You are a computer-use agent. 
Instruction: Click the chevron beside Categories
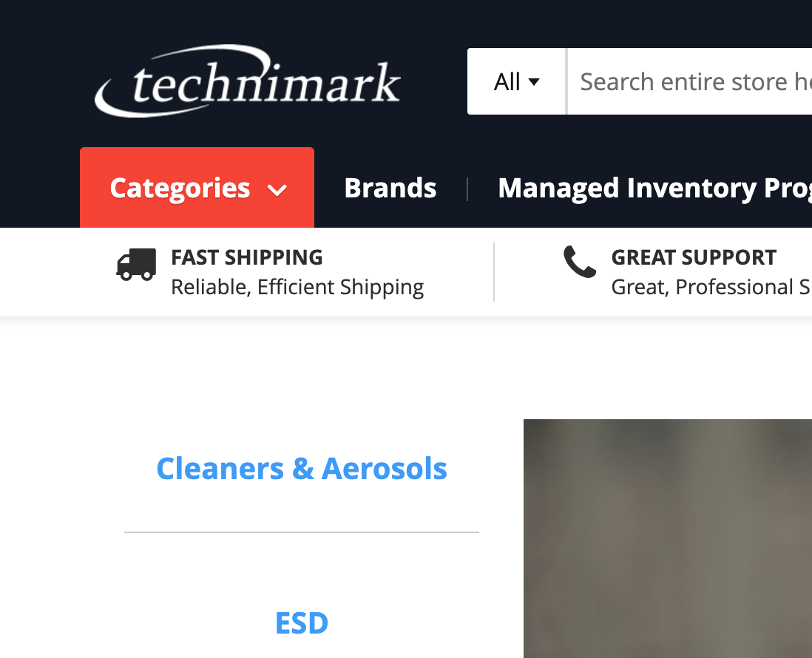(277, 191)
